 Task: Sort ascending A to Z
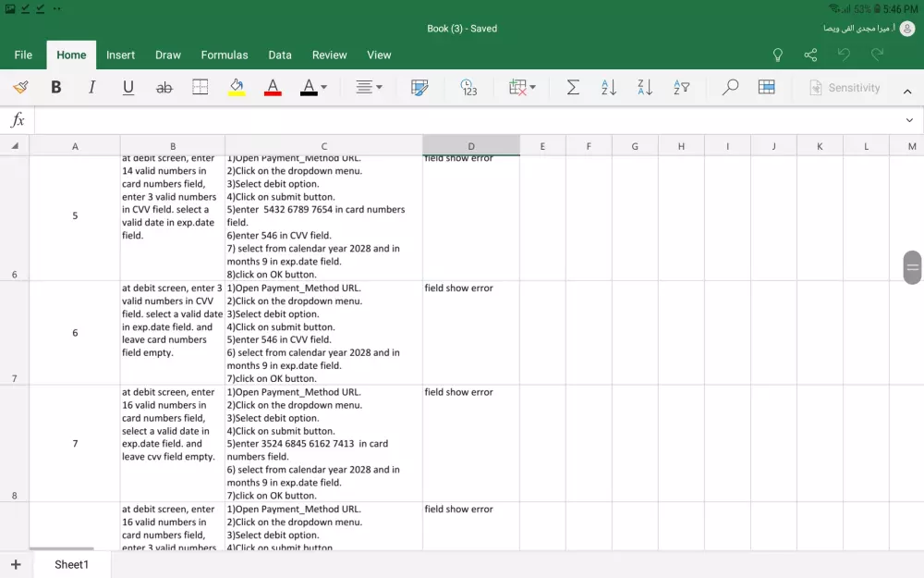609,88
